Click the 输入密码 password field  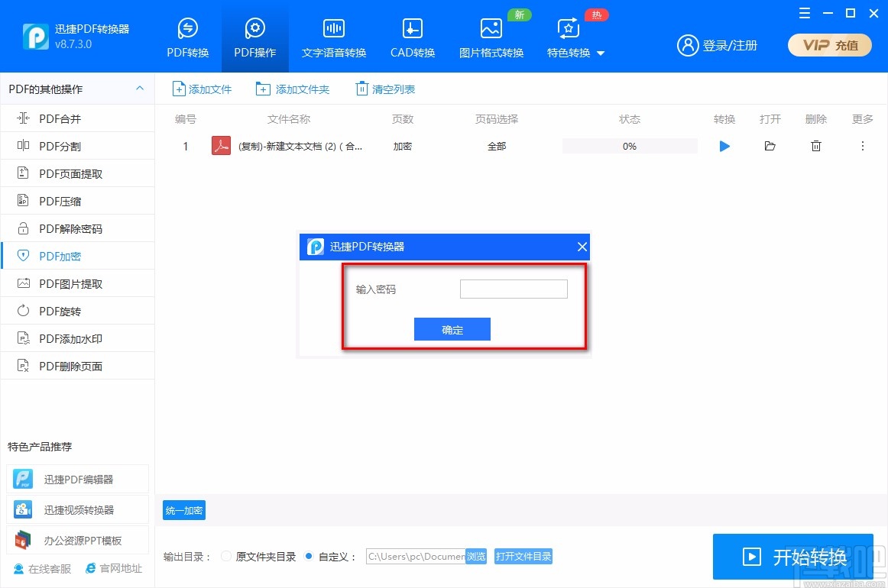point(514,289)
